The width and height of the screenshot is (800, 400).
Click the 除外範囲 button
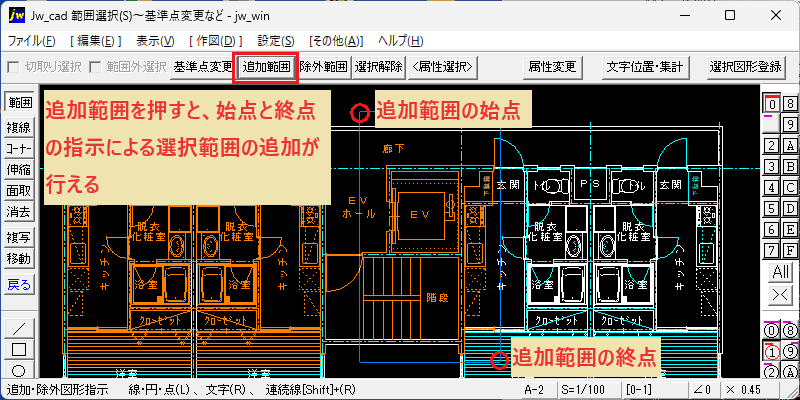point(324,67)
